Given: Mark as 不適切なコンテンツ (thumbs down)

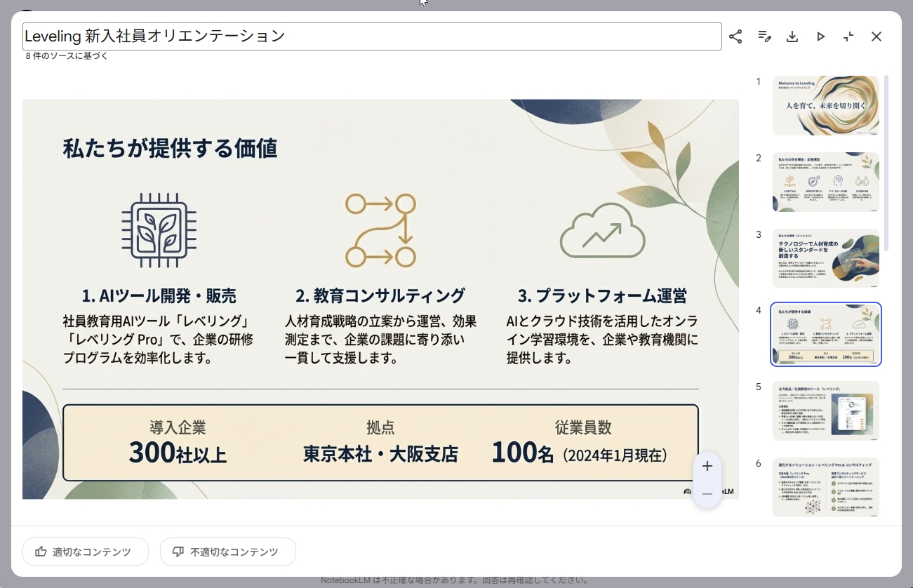Looking at the screenshot, I should (228, 552).
